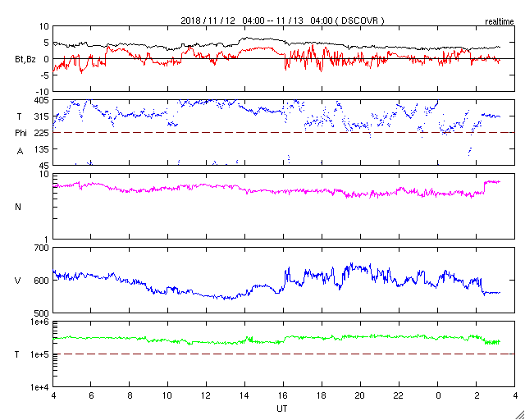Click the '5' tick on the Bt,Bz axis
Viewport: 525px width, 420px height.
[x=48, y=43]
